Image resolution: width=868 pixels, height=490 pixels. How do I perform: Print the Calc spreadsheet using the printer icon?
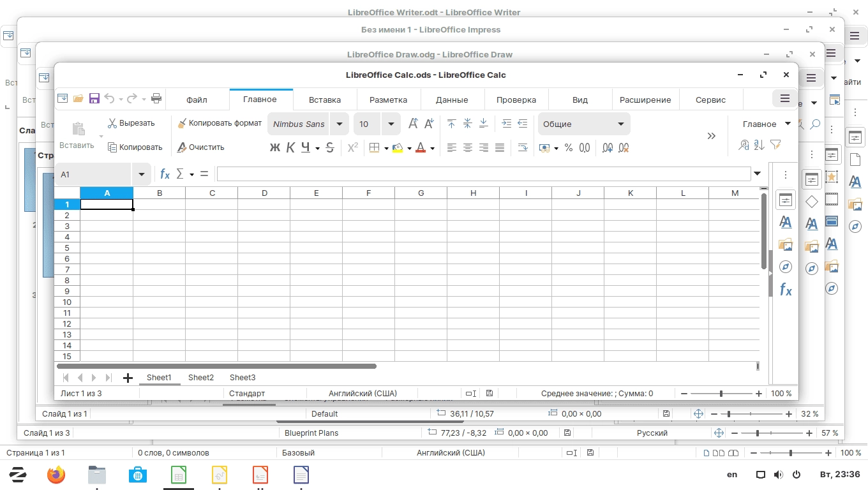[x=156, y=99]
